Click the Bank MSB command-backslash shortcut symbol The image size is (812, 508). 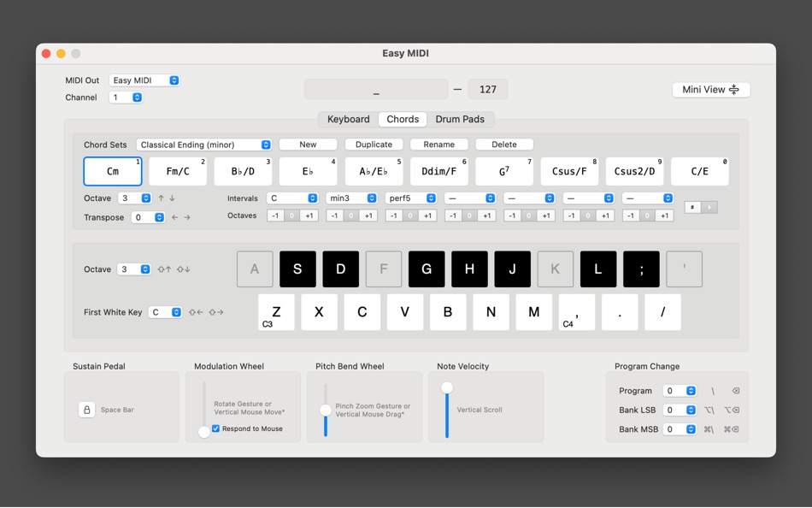tap(709, 429)
